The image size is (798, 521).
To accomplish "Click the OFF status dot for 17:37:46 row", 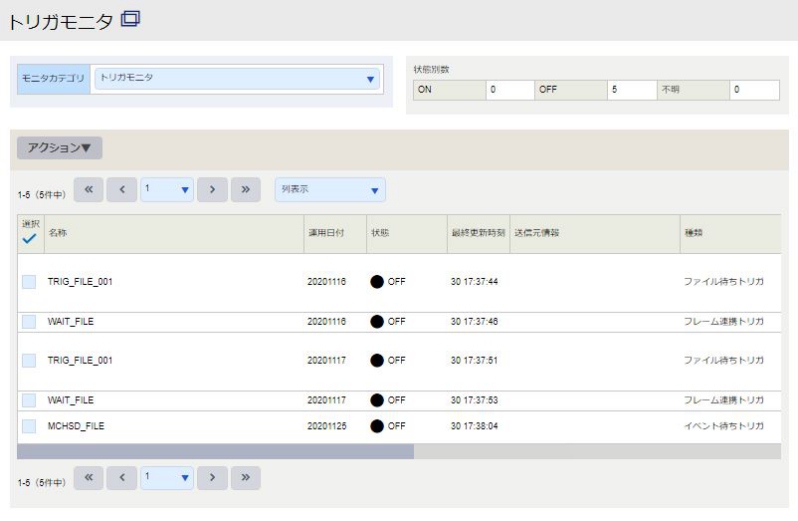I will 377,322.
